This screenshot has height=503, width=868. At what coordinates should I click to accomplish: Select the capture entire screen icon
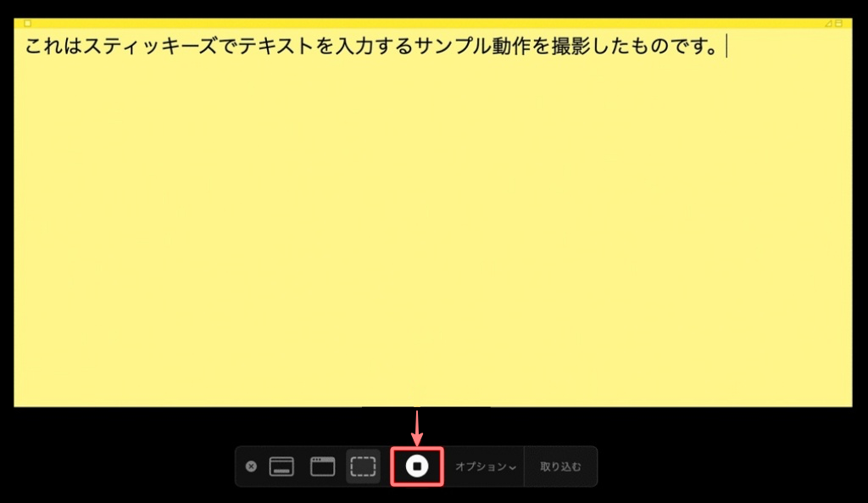point(281,467)
